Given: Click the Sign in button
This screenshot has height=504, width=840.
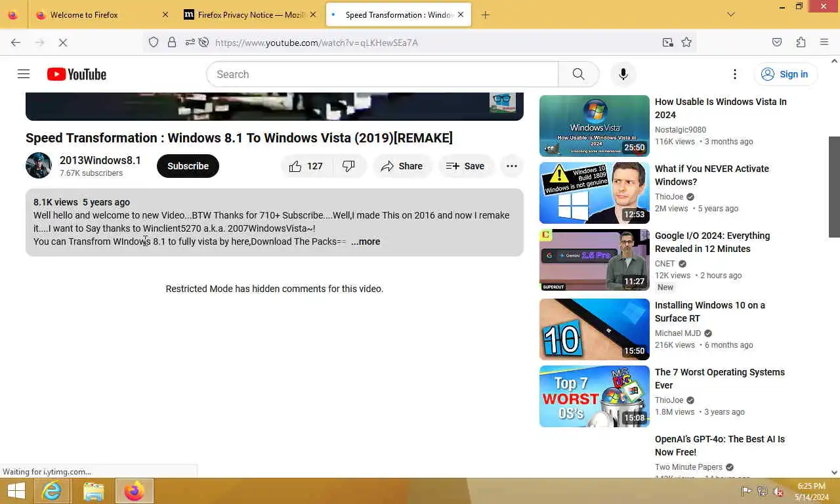Looking at the screenshot, I should [x=786, y=74].
